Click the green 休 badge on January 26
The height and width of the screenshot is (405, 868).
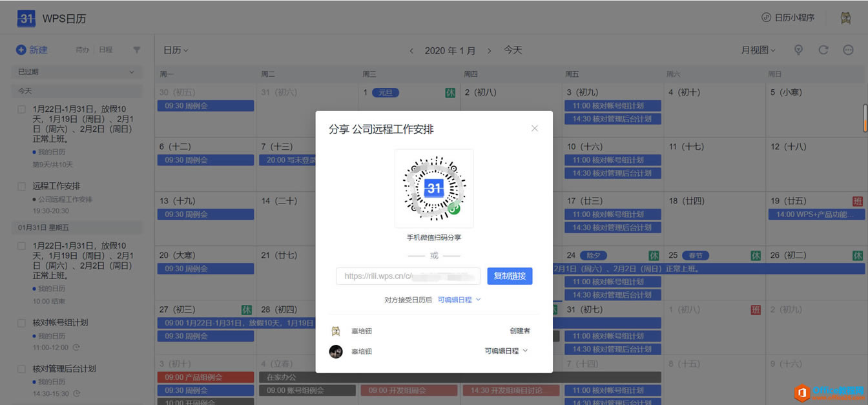[858, 256]
